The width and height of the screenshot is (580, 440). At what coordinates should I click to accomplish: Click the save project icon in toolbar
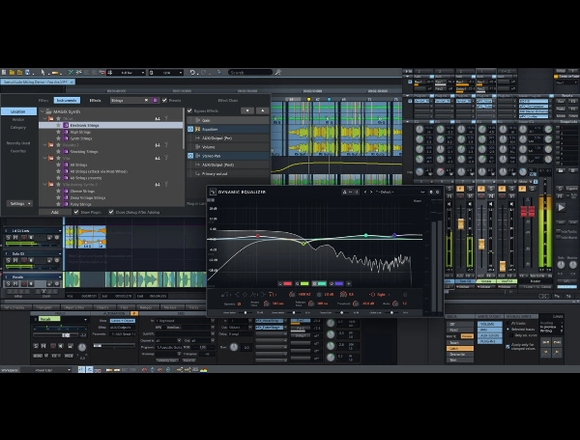coord(27,72)
